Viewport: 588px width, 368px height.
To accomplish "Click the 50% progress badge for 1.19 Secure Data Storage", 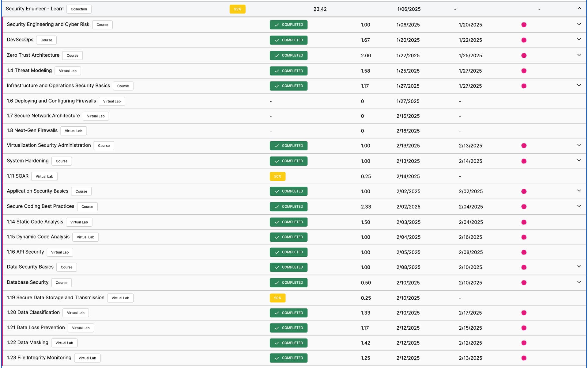I will (x=277, y=298).
